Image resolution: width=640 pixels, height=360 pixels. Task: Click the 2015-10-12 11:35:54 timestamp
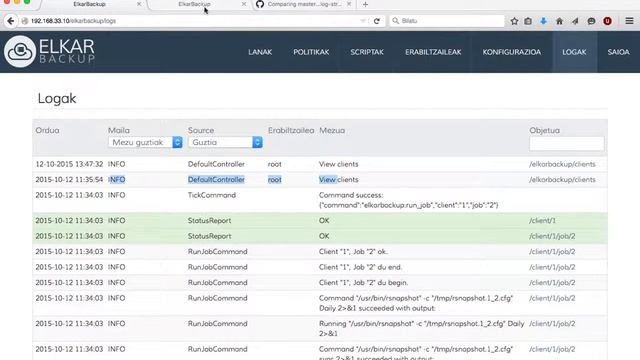pyautogui.click(x=69, y=180)
